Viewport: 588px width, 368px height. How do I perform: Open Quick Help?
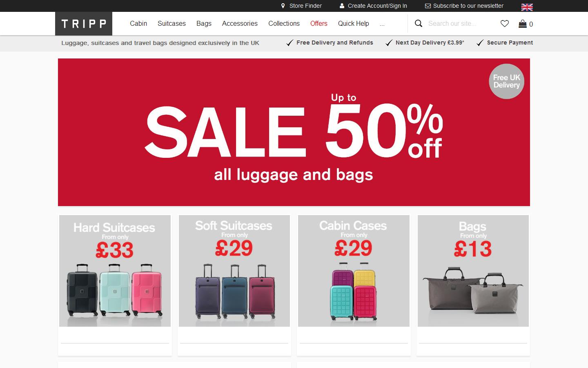pos(354,24)
